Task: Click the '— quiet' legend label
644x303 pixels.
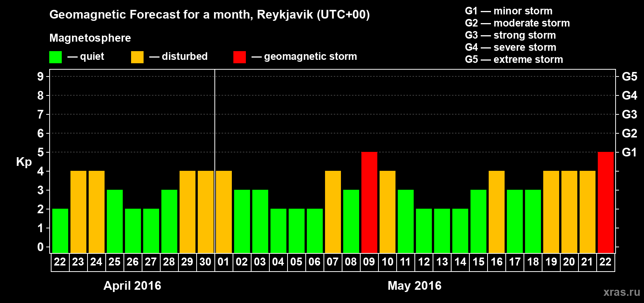Action: (x=86, y=56)
